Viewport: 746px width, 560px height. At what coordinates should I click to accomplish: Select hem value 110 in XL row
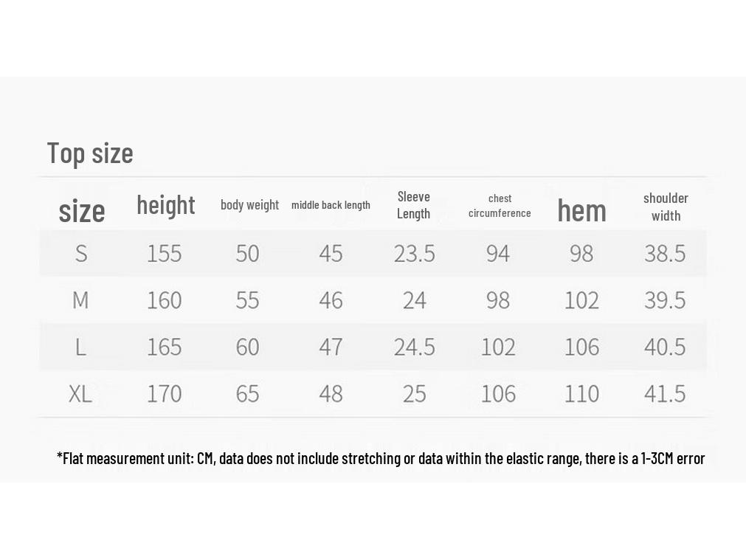[582, 394]
